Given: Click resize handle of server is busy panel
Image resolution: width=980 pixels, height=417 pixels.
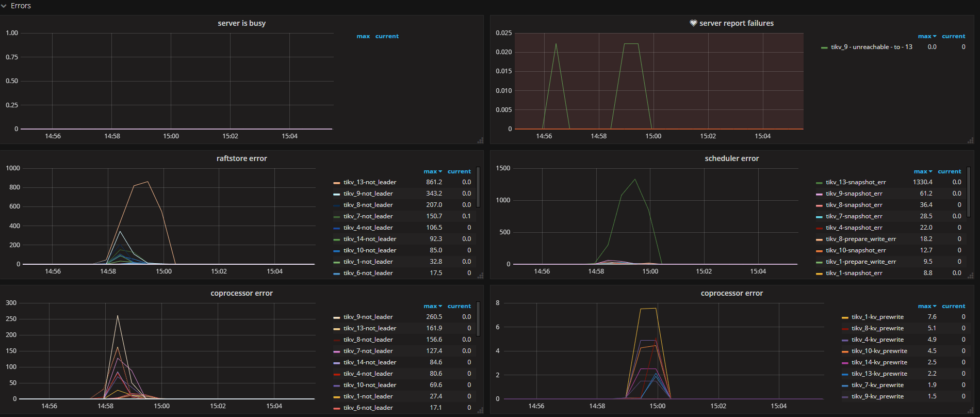Looking at the screenshot, I should tap(480, 140).
